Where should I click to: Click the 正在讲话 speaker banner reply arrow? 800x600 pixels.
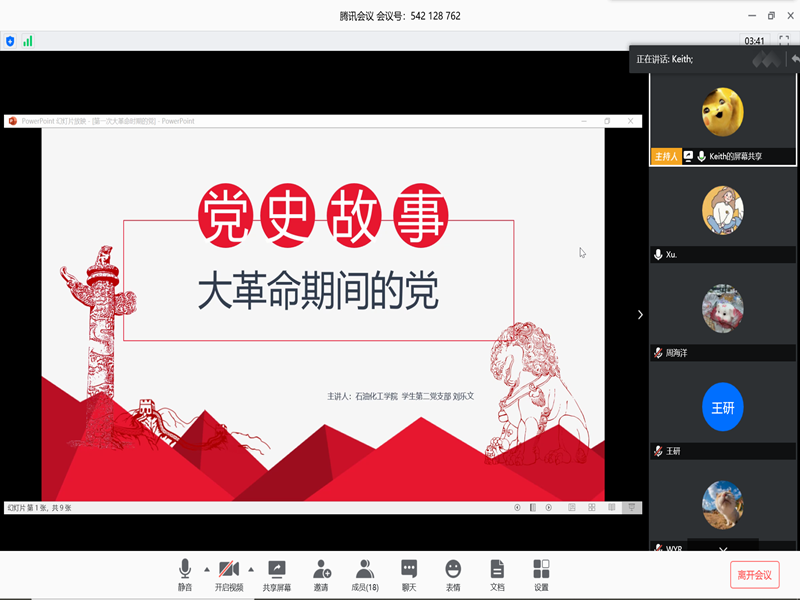click(794, 60)
